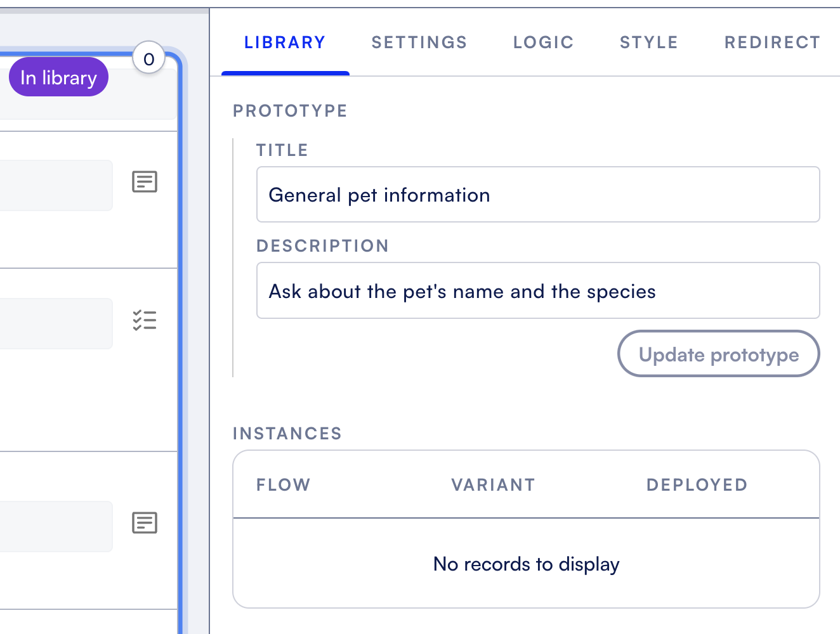Select the grey field beside the upper text icon
The height and width of the screenshot is (634, 840).
[56, 185]
